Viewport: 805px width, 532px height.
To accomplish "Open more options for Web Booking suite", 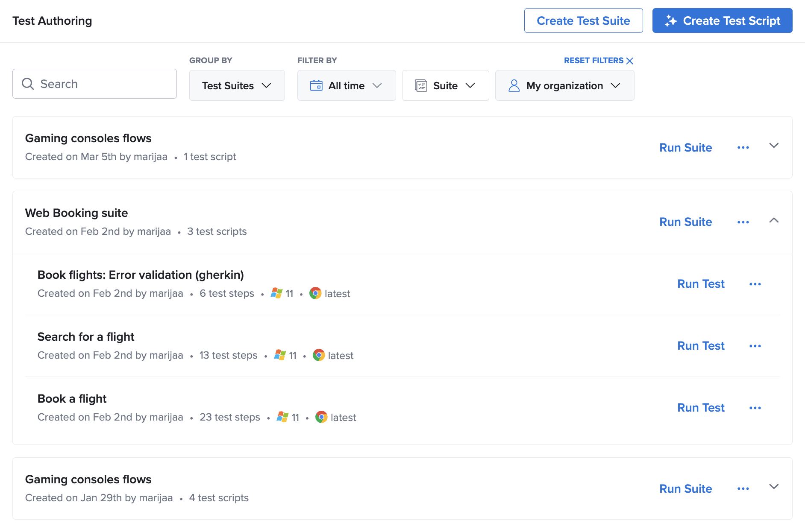I will (743, 222).
